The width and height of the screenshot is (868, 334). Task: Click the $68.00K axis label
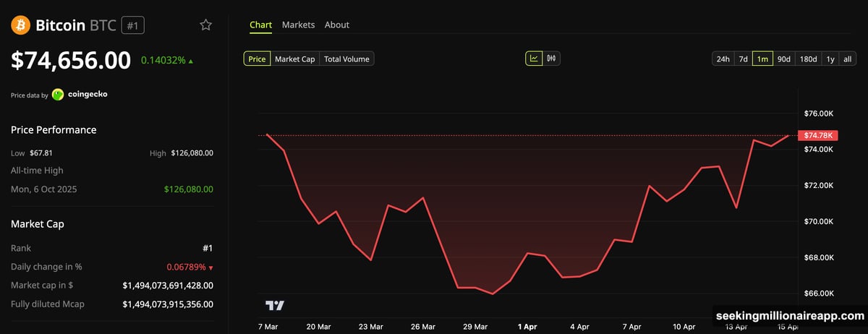(819, 257)
